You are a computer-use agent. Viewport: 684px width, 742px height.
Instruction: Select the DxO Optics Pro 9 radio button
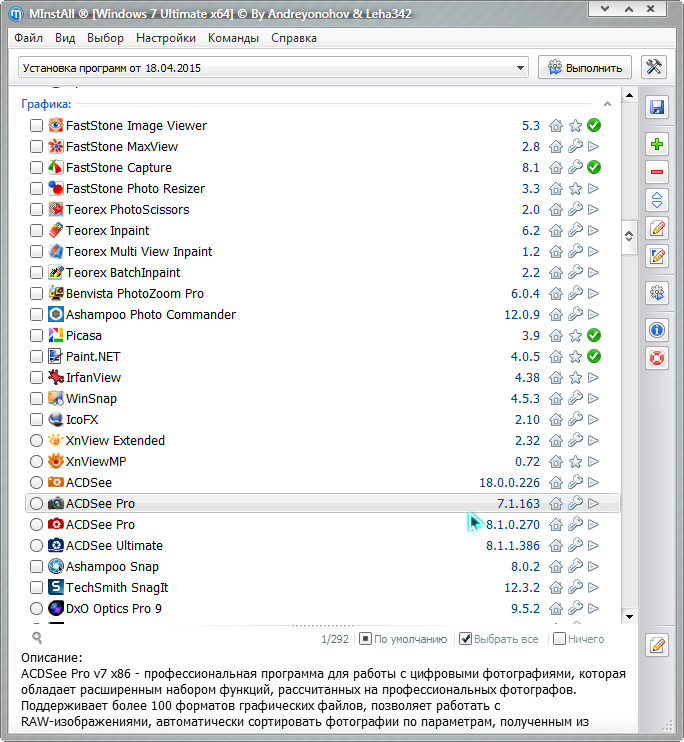tap(36, 609)
